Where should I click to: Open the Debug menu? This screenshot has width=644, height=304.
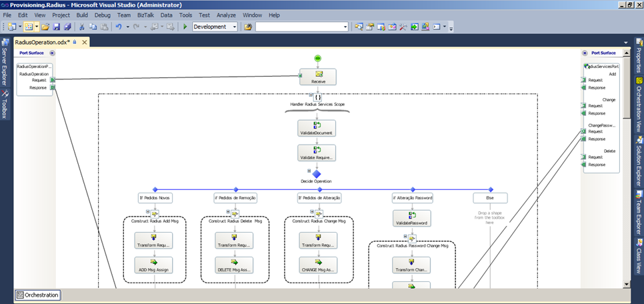tap(103, 15)
